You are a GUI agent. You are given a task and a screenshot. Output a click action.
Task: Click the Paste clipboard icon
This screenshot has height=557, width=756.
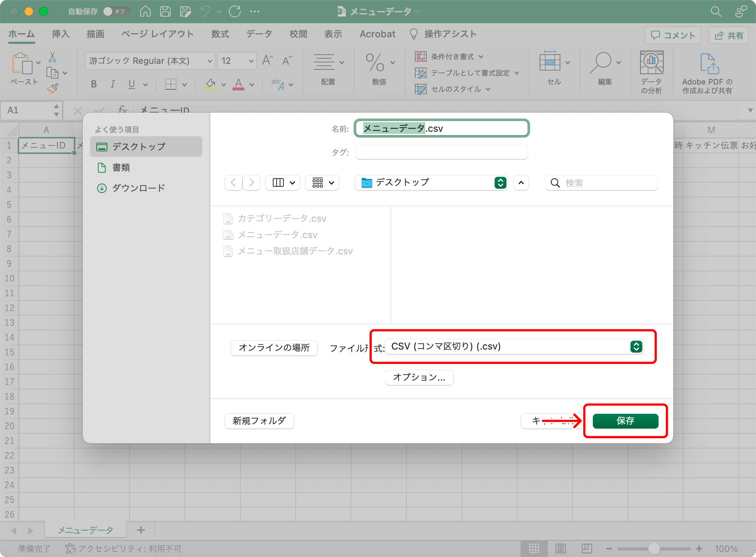point(22,63)
